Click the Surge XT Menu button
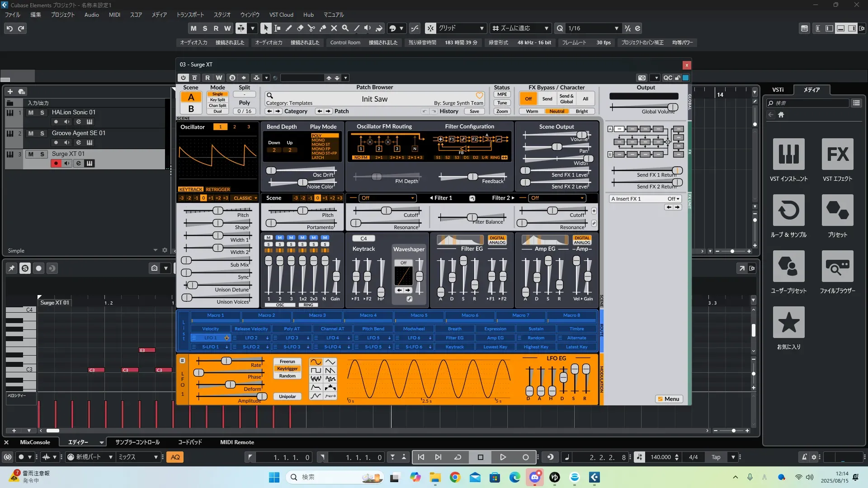Viewport: 868px width, 488px height. 669,399
